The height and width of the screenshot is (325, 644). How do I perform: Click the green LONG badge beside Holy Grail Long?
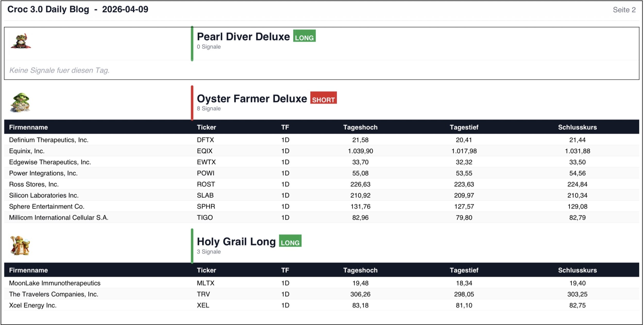point(290,241)
